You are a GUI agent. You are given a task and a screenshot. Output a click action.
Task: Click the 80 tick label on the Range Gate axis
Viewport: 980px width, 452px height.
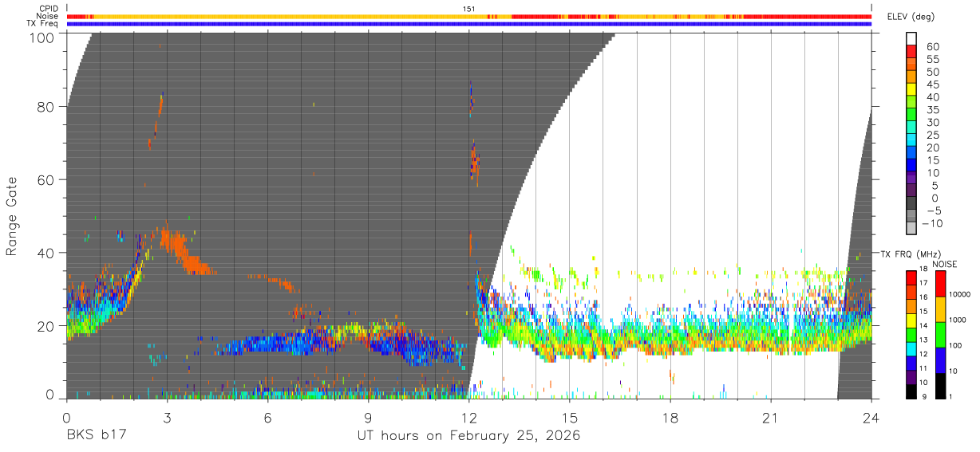(x=45, y=107)
